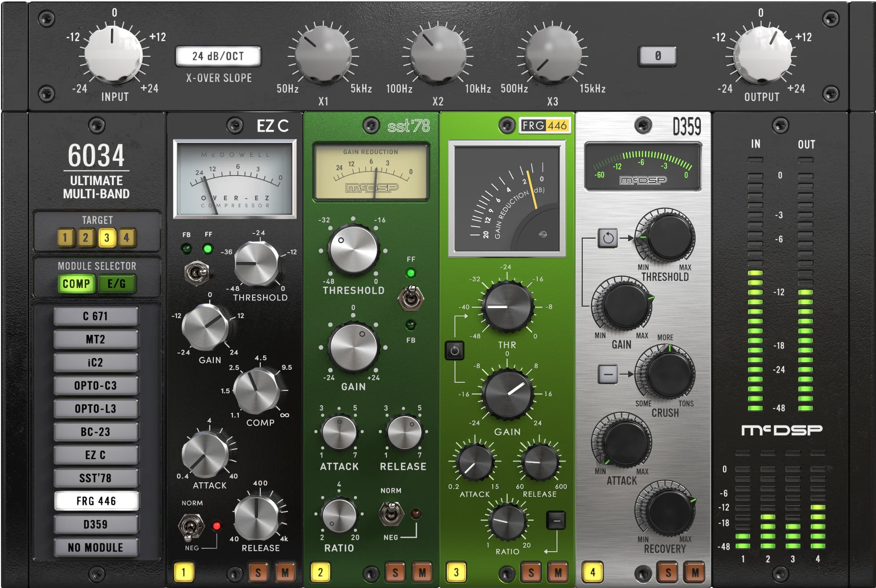Mute band 1 with M button
Image resolution: width=876 pixels, height=588 pixels.
[x=285, y=572]
